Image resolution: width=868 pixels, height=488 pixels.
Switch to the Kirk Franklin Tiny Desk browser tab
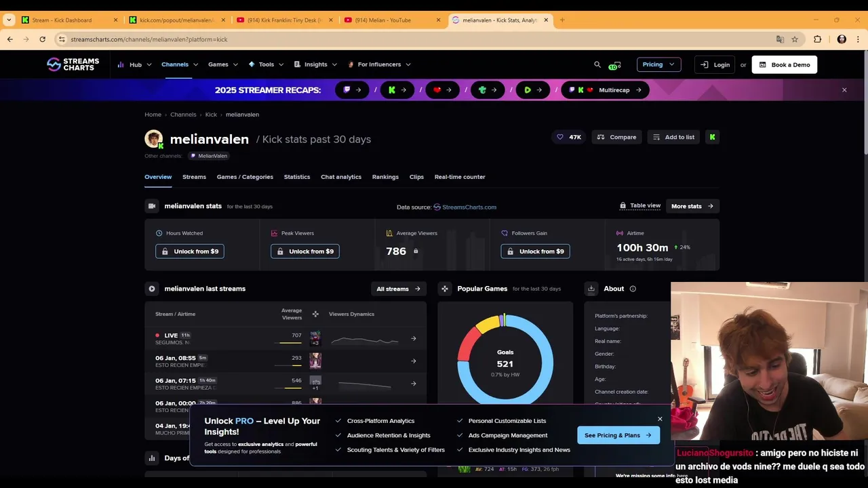tap(285, 20)
